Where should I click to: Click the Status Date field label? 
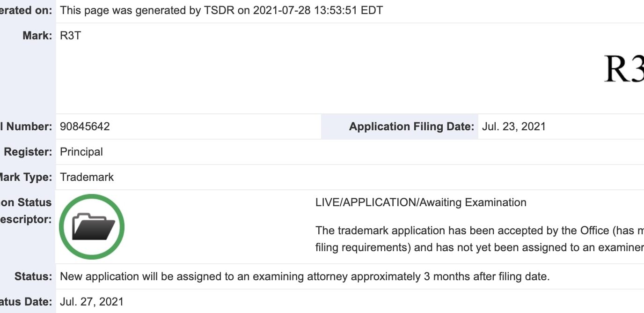tap(26, 302)
